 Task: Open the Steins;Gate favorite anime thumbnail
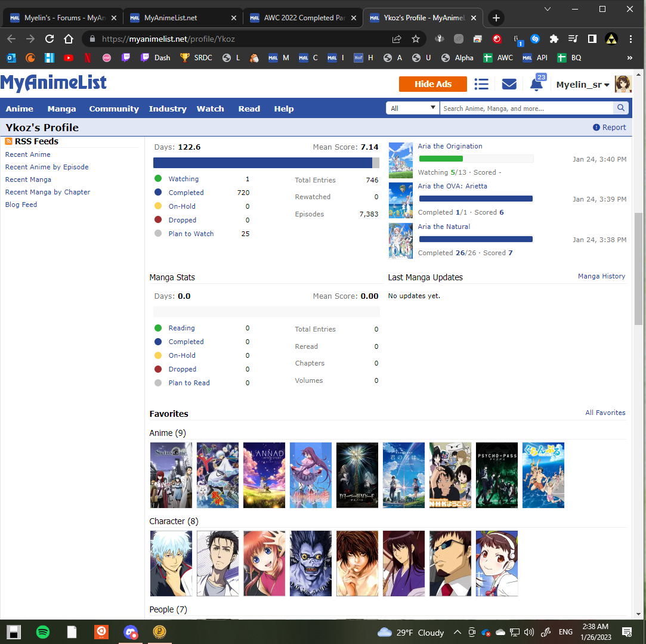tap(171, 475)
